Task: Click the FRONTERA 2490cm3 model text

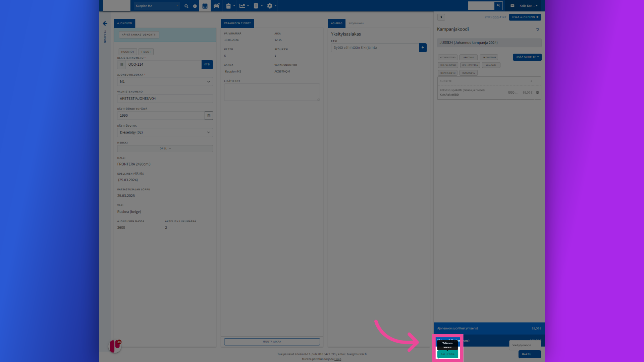Action: click(134, 164)
